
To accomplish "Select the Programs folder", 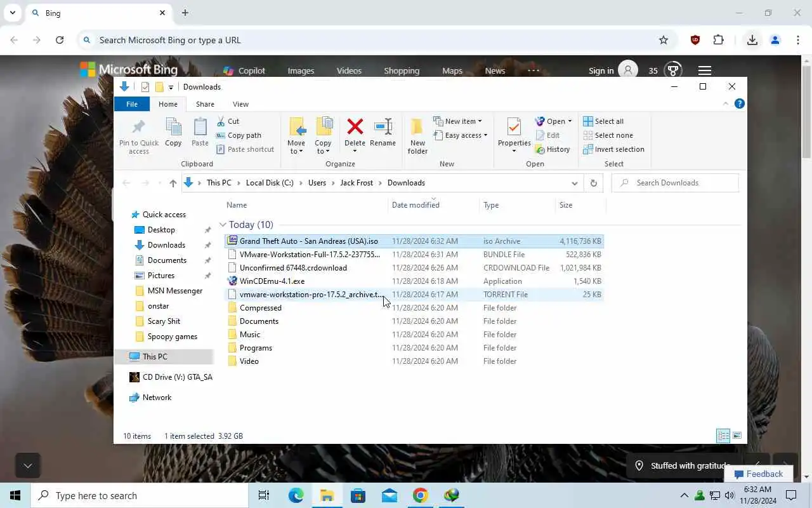I will [414, 348].
